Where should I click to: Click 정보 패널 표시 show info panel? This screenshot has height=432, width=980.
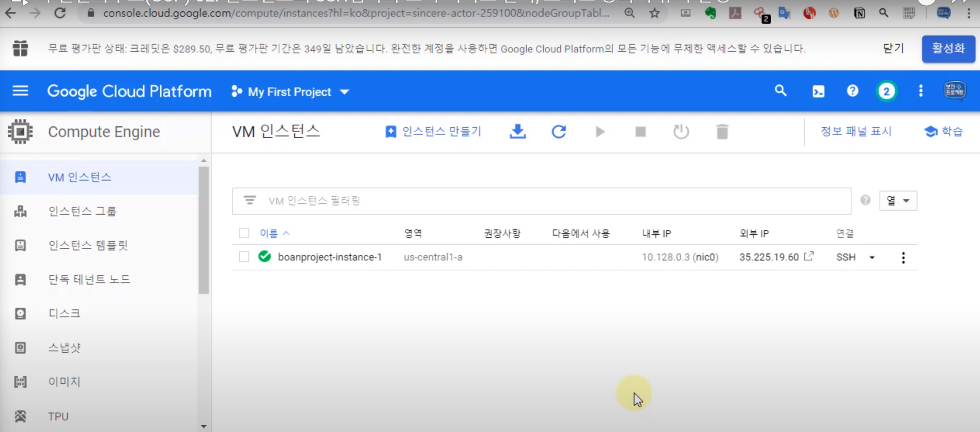coord(856,131)
